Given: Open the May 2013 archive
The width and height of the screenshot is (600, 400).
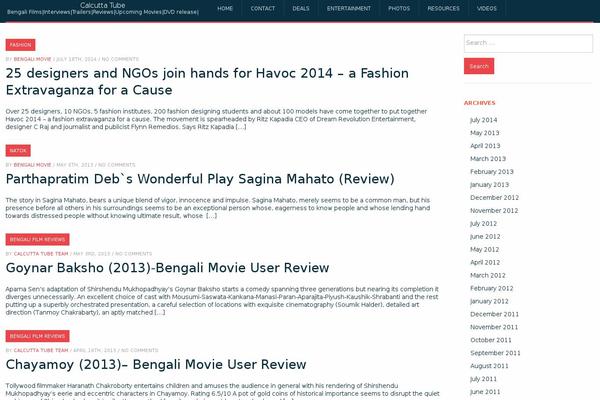Looking at the screenshot, I should (484, 133).
